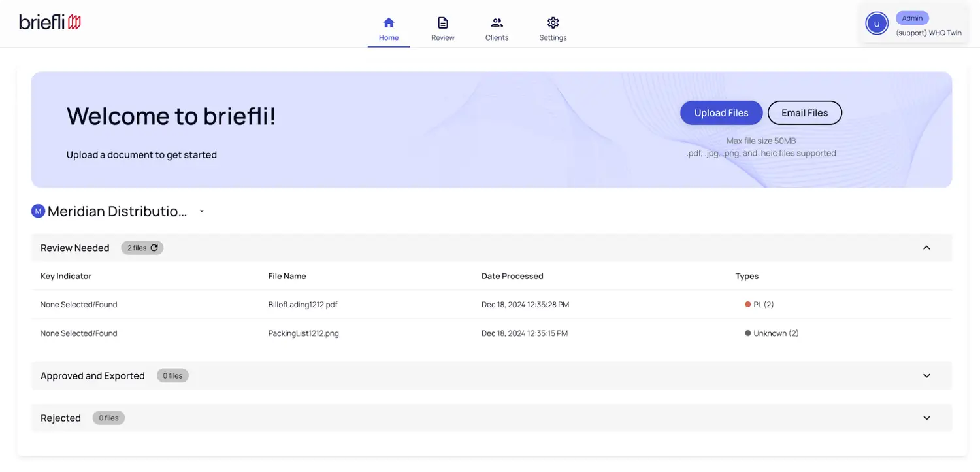Click the orange PL (2) type indicator

point(748,305)
